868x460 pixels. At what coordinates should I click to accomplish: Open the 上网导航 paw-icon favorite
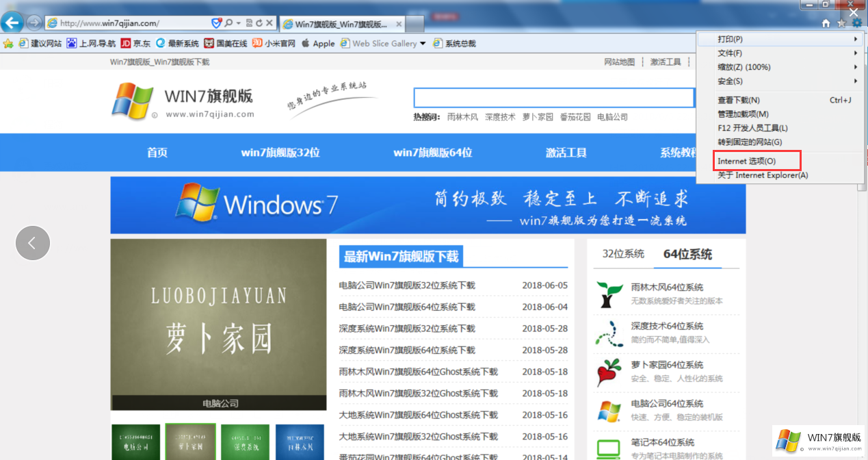[91, 43]
